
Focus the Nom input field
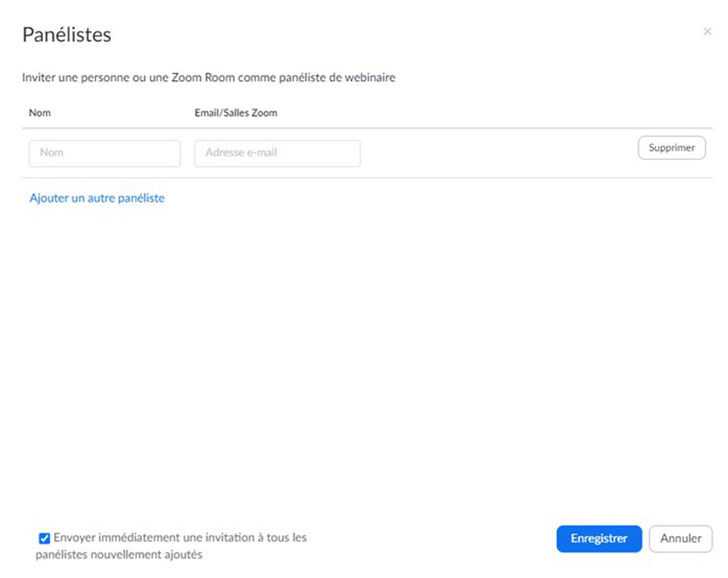105,153
